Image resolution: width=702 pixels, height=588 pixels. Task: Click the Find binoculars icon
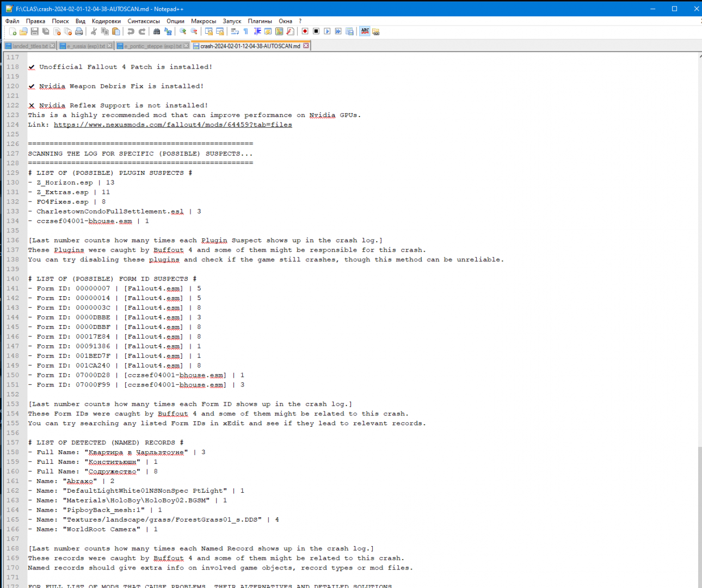tap(157, 32)
